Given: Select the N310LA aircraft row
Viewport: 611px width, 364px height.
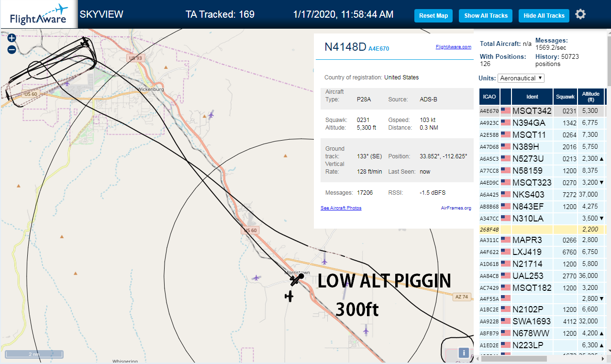Looking at the screenshot, I should pos(542,218).
